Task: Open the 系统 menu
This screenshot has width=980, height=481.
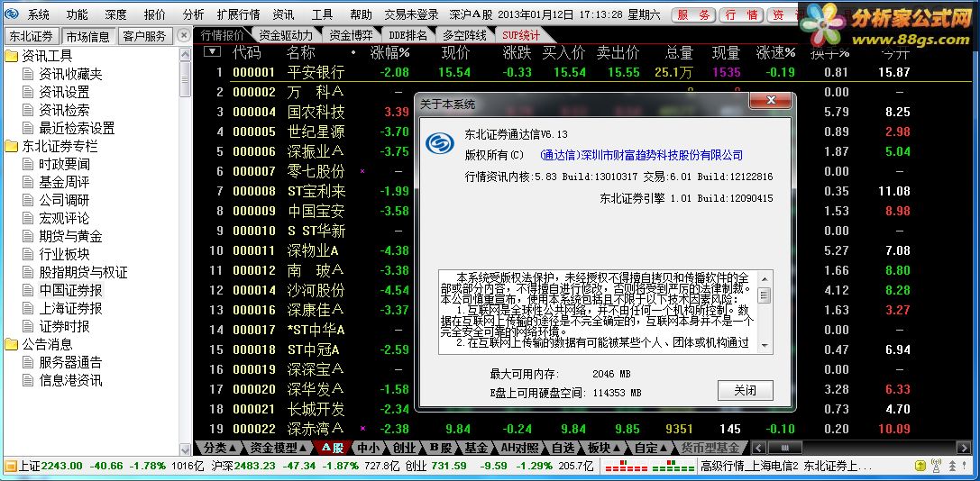Action: coord(39,15)
